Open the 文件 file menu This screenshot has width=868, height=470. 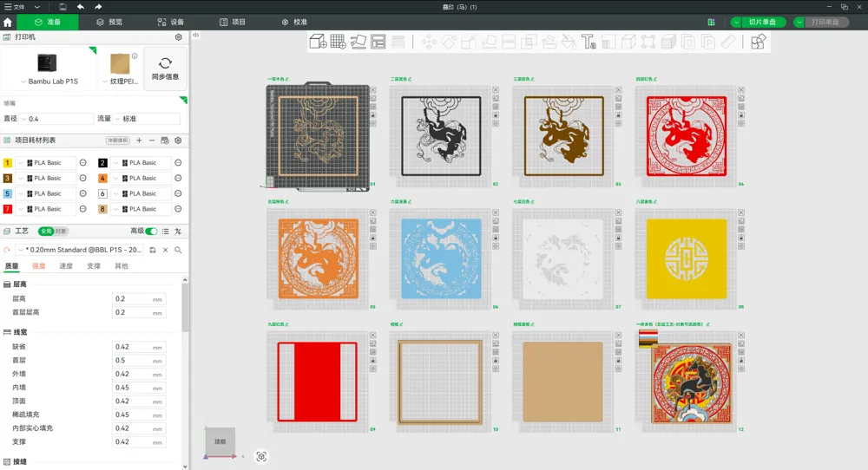(x=15, y=7)
